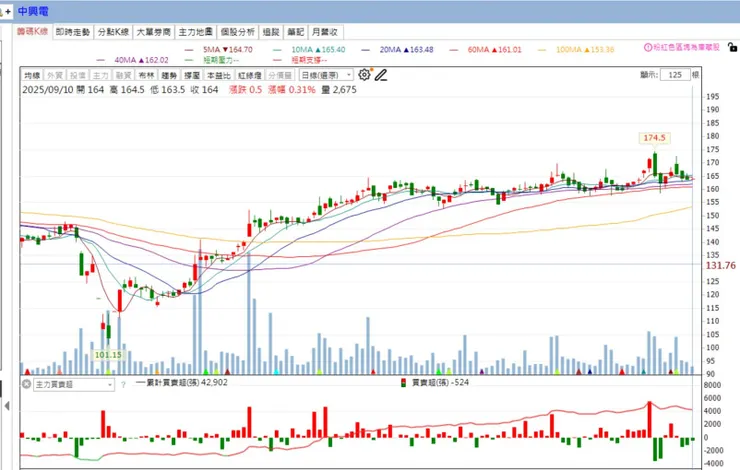Toggle the 布林 bands button
Image resolution: width=740 pixels, height=470 pixels.
tap(146, 75)
